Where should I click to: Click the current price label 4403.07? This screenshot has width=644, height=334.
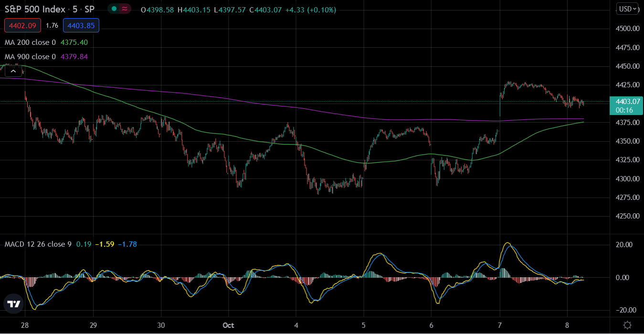pos(628,101)
